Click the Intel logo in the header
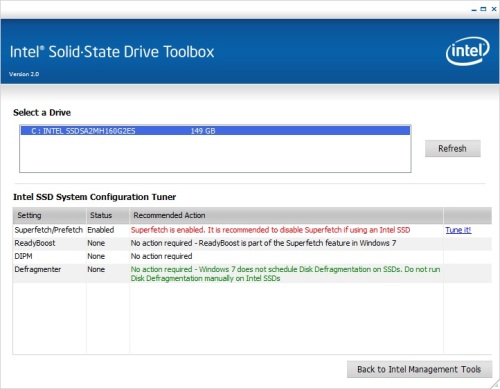Viewport: 500px width, 389px height. [467, 51]
